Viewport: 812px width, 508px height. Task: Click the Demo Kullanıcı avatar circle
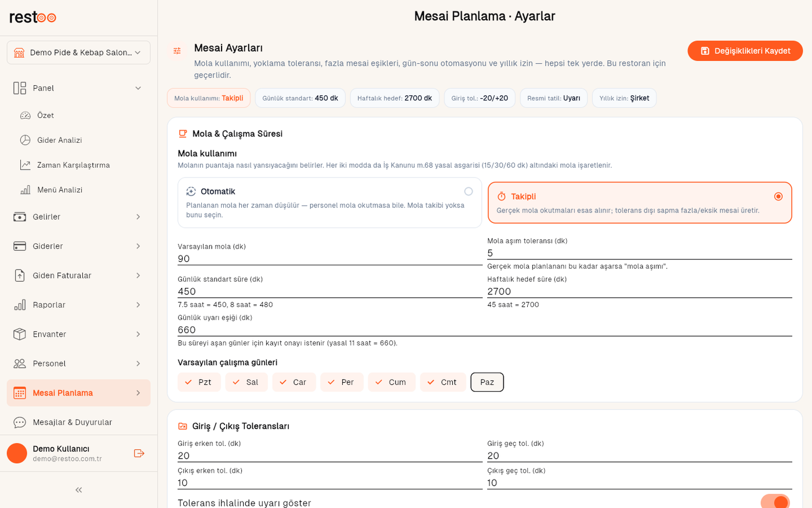[17, 453]
